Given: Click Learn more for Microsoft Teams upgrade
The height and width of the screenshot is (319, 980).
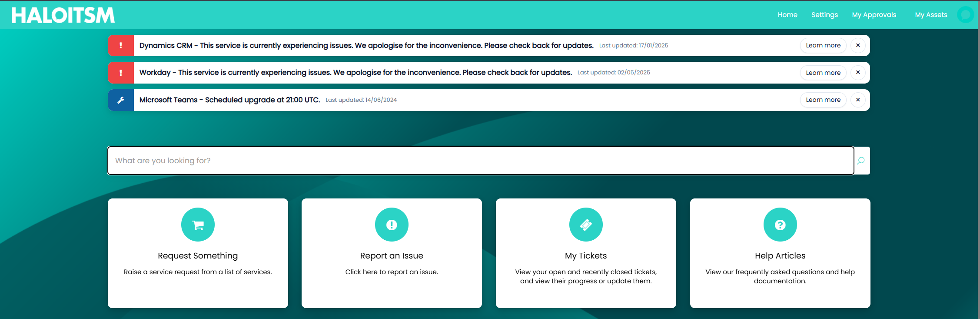Looking at the screenshot, I should pyautogui.click(x=823, y=100).
